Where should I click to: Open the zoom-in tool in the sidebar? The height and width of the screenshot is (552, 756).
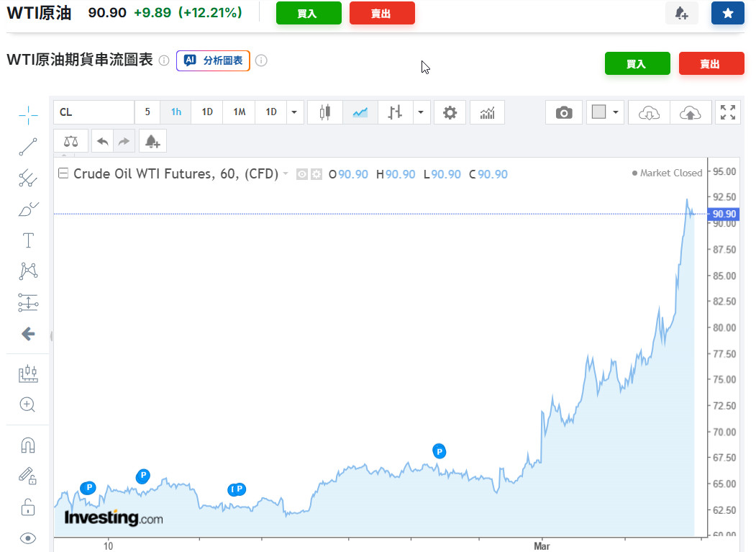[28, 404]
